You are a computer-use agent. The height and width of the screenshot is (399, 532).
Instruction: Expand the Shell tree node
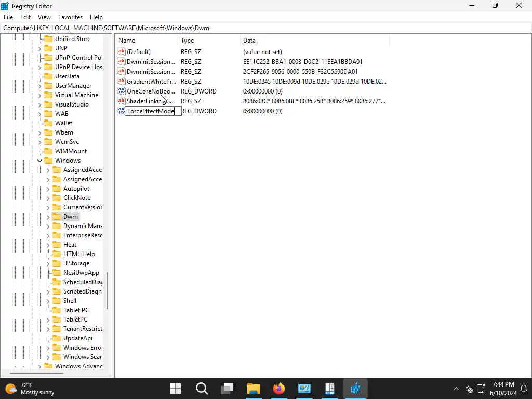tap(48, 301)
